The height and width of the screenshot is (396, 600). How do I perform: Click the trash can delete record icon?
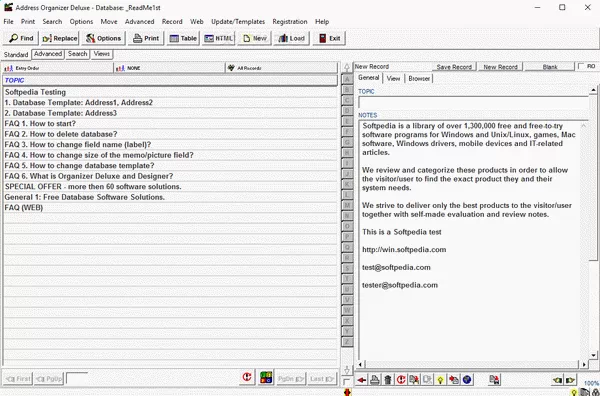pyautogui.click(x=388, y=380)
